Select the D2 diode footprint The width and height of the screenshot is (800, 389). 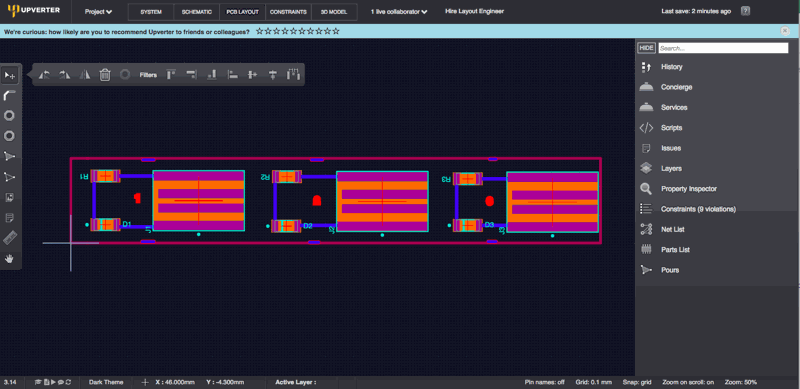287,226
